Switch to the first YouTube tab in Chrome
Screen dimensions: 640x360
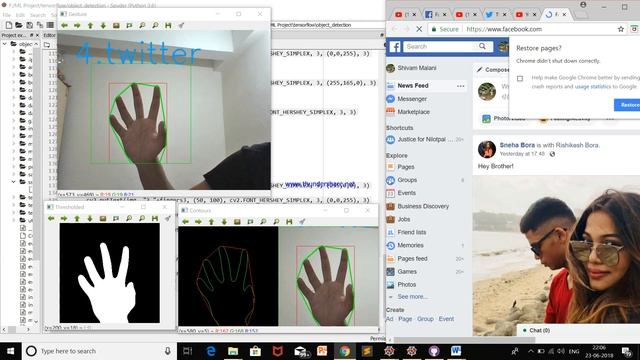405,14
